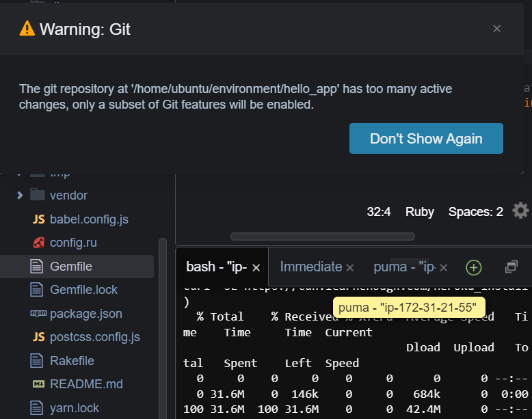532x419 pixels.
Task: Click the file tree vertical scrollbar
Action: click(163, 328)
